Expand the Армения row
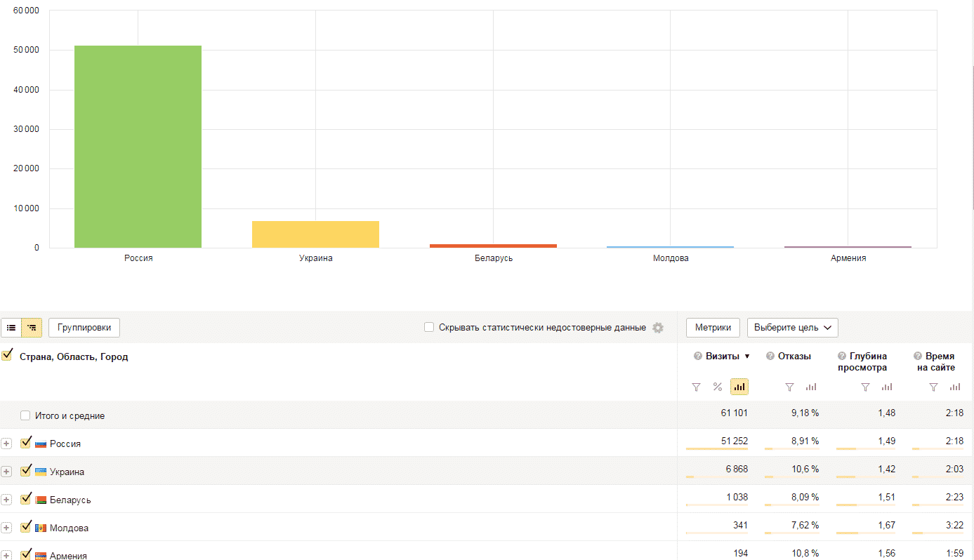 pos(7,555)
